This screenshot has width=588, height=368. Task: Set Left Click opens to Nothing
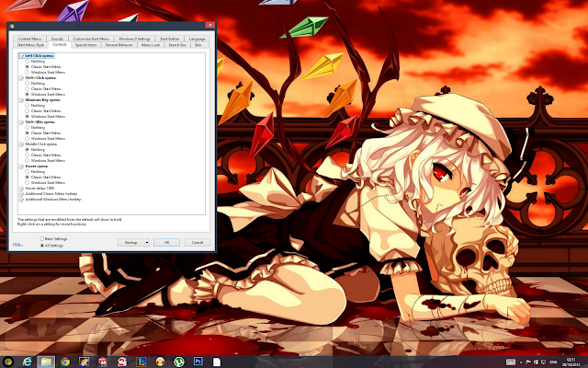pyautogui.click(x=27, y=62)
